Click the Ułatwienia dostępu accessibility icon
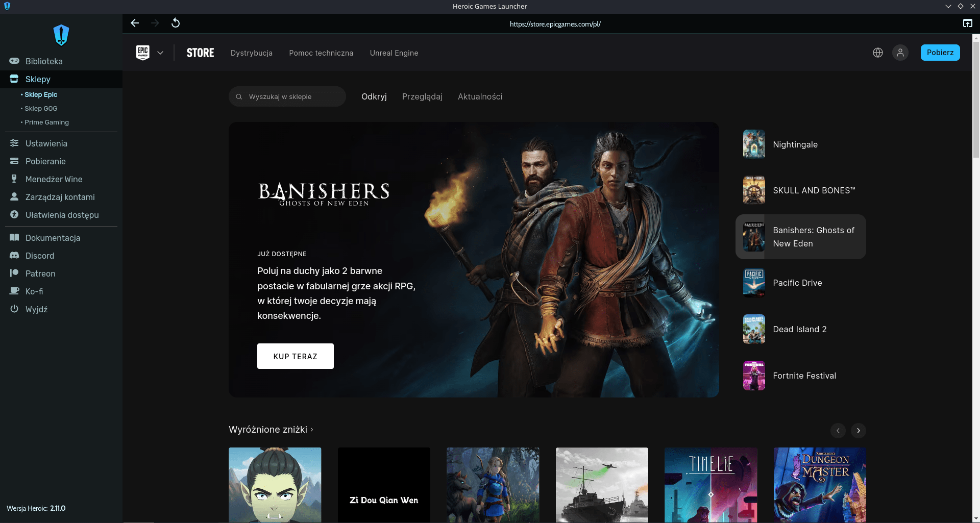This screenshot has width=980, height=523. pyautogui.click(x=14, y=215)
